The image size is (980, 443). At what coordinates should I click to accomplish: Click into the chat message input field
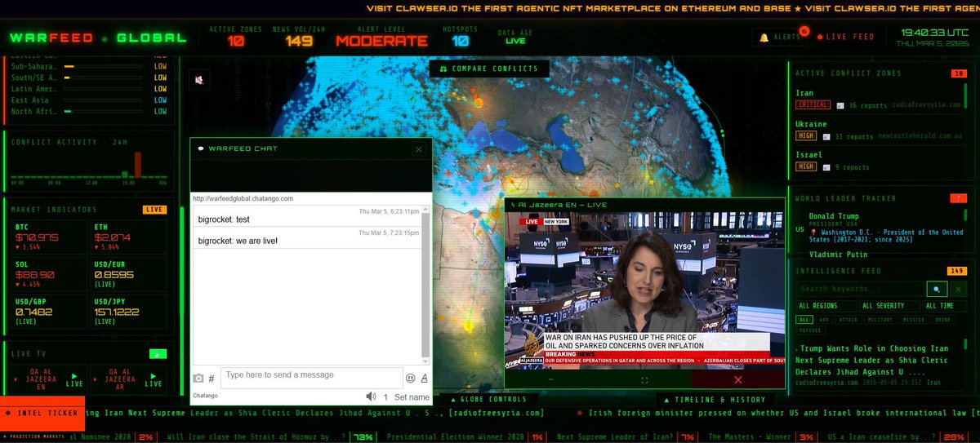click(311, 377)
